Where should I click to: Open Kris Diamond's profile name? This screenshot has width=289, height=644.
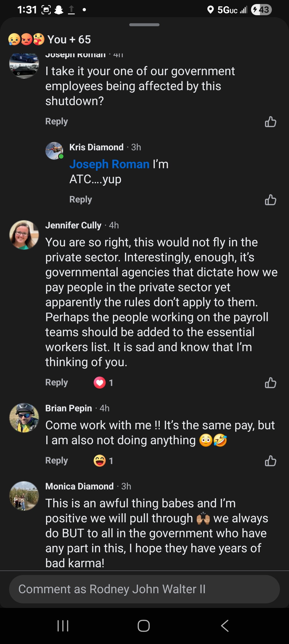(x=96, y=147)
